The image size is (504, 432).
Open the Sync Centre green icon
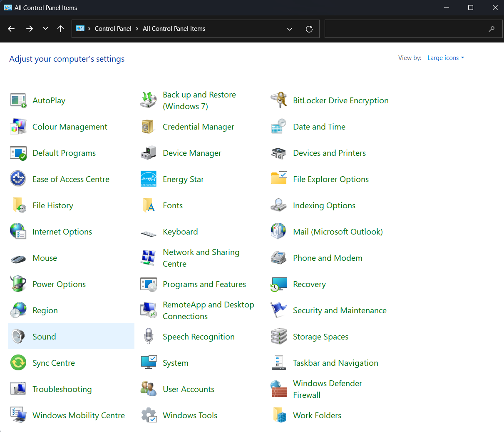point(18,363)
